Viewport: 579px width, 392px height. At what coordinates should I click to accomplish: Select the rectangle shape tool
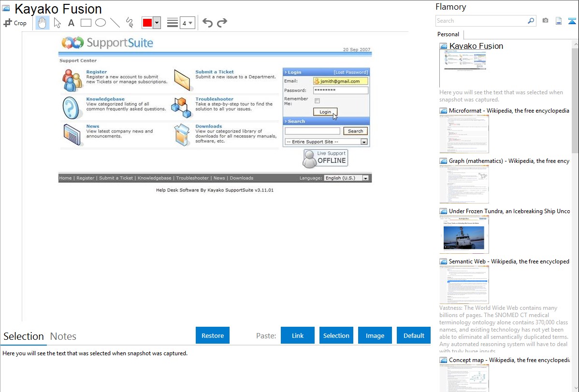[86, 23]
